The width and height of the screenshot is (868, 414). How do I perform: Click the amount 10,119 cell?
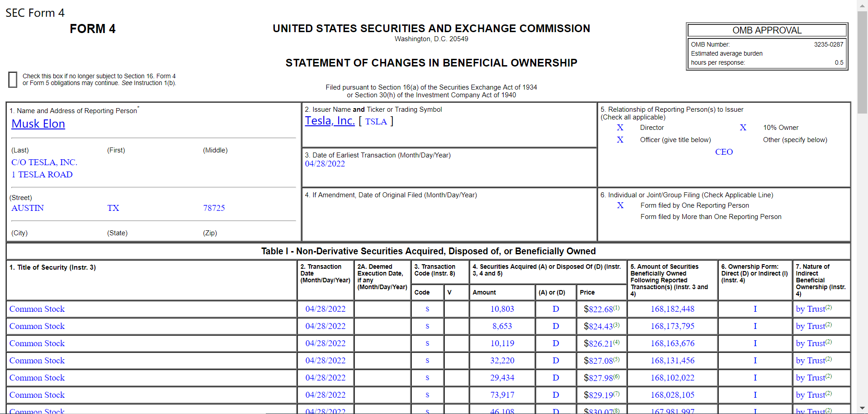pos(502,343)
